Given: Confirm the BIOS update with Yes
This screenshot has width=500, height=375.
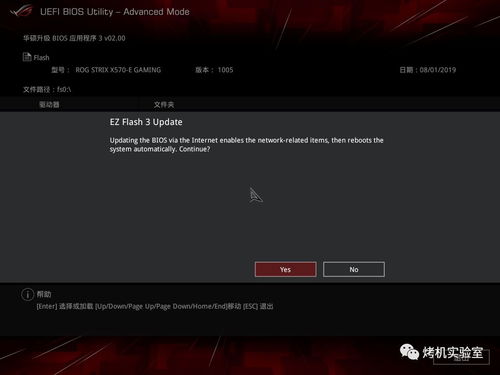Looking at the screenshot, I should (x=285, y=269).
